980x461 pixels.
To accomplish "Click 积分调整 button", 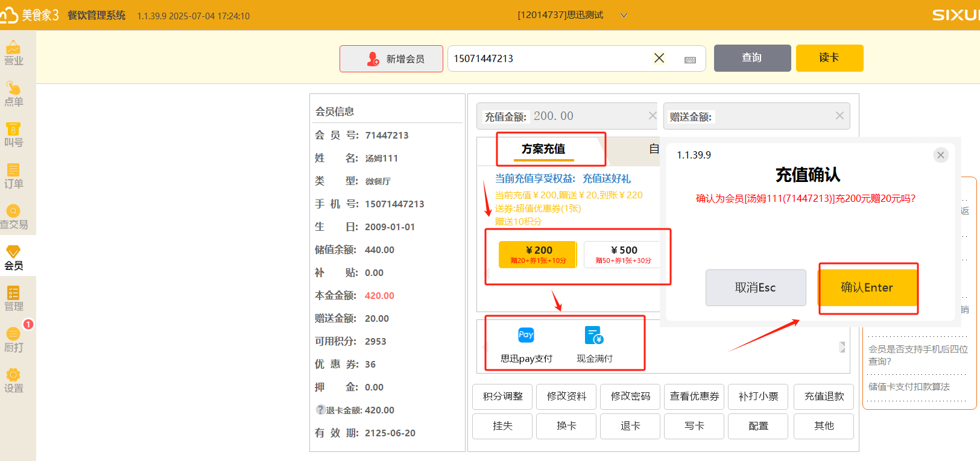I will point(502,397).
